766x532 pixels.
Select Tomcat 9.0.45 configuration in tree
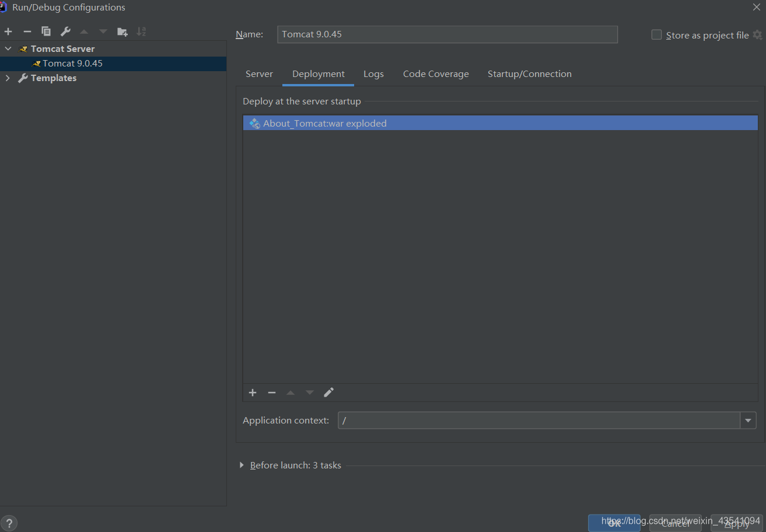113,63
